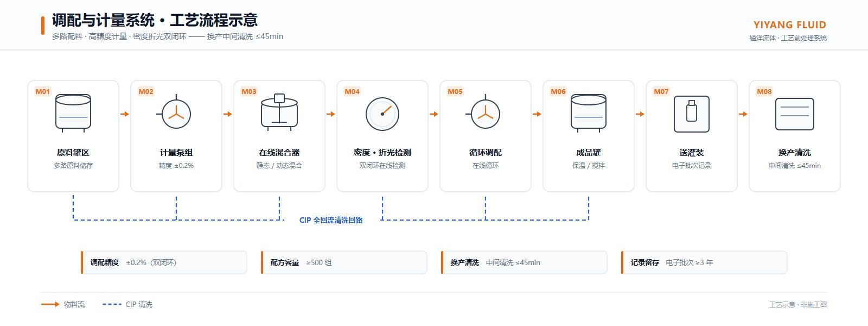Viewport: 868px width, 326px height.
Task: Click the 精度 ±0.2% subtitle
Action: (x=176, y=166)
